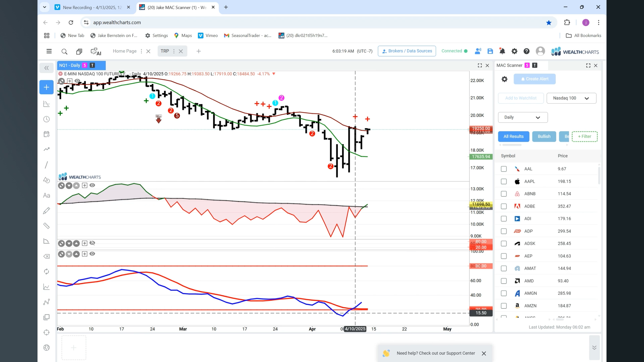Tick the AAL checkbox
The height and width of the screenshot is (362, 644).
coord(503,169)
